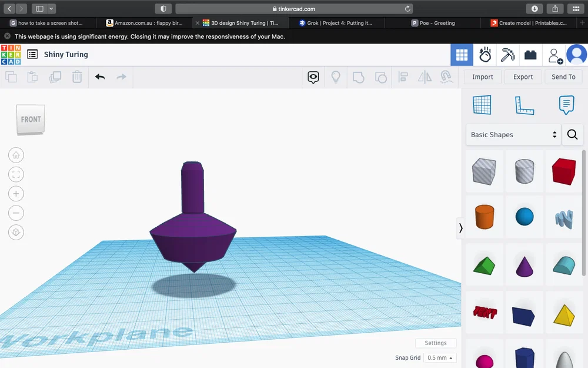Toggle the Show all eye icon

tap(313, 77)
